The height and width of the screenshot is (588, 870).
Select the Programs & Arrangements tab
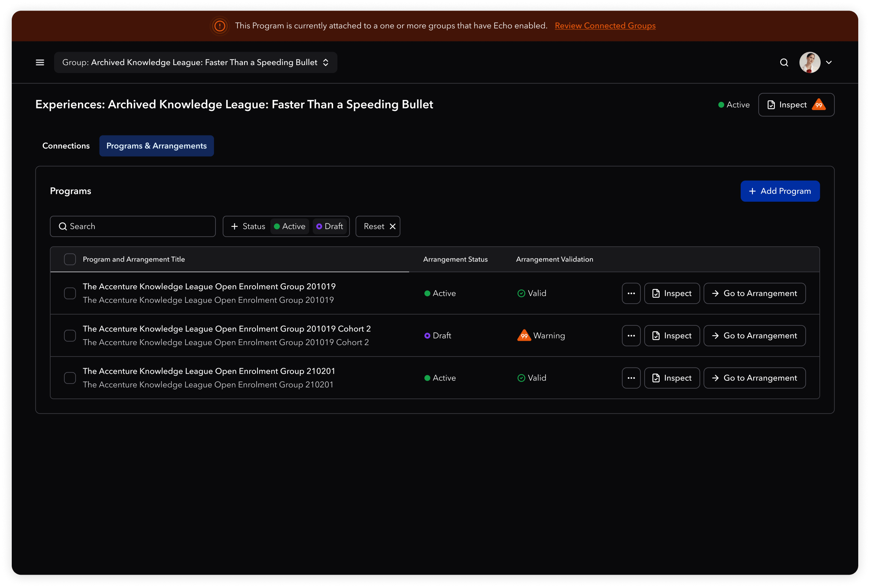tap(156, 146)
